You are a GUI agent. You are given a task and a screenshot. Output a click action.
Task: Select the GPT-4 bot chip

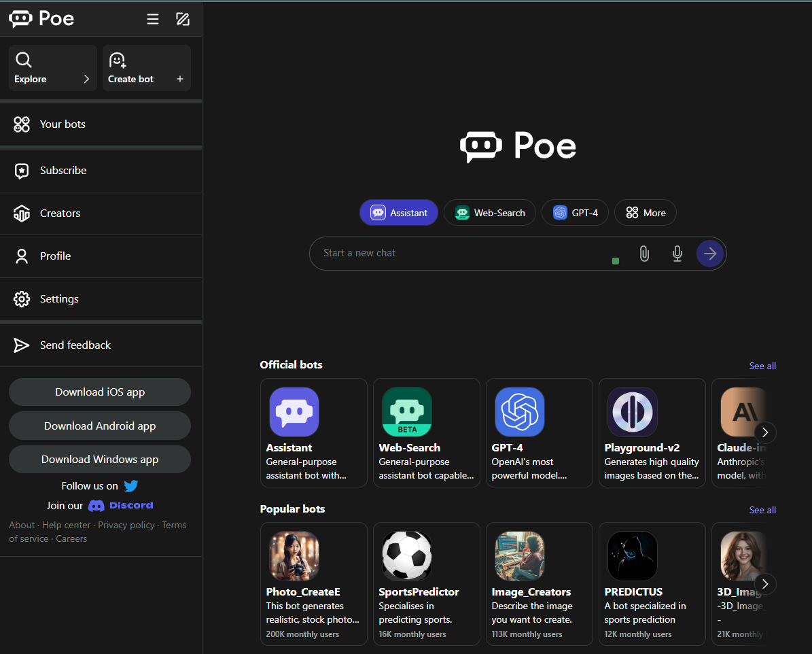pyautogui.click(x=576, y=213)
